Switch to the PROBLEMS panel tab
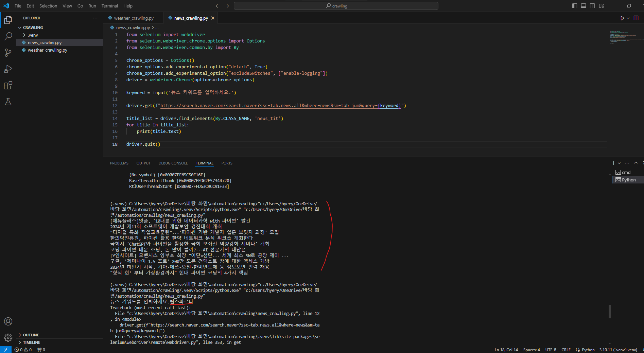The height and width of the screenshot is (353, 644). pos(119,163)
